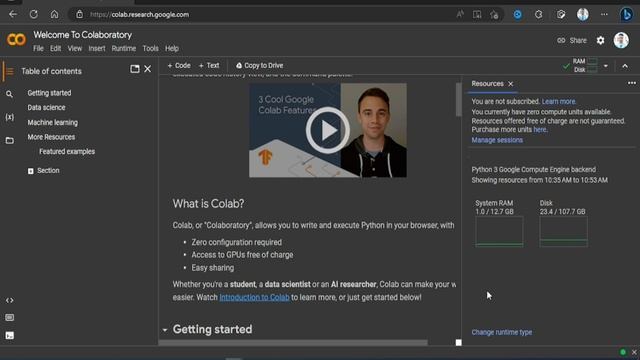
Task: Open the View menu
Action: pos(75,48)
